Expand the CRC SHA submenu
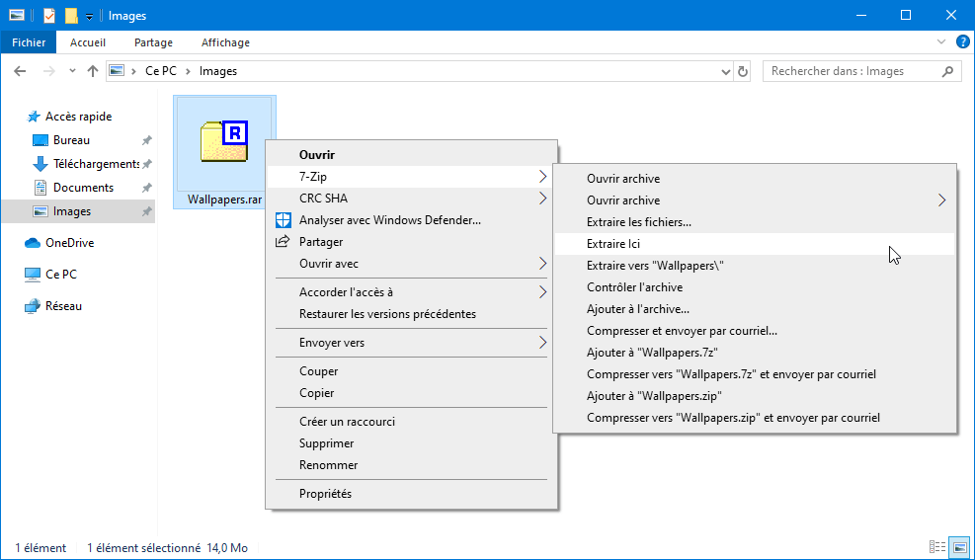The image size is (975, 560). 411,199
